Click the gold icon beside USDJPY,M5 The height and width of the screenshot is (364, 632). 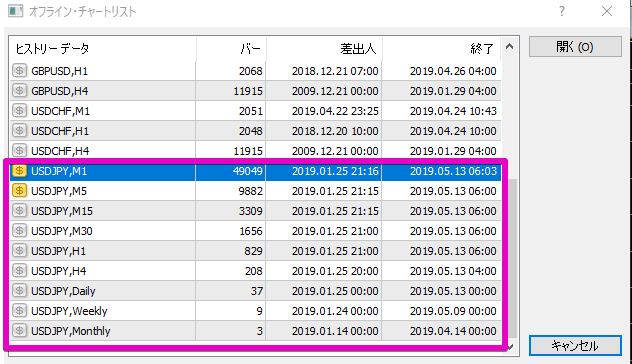tap(19, 191)
